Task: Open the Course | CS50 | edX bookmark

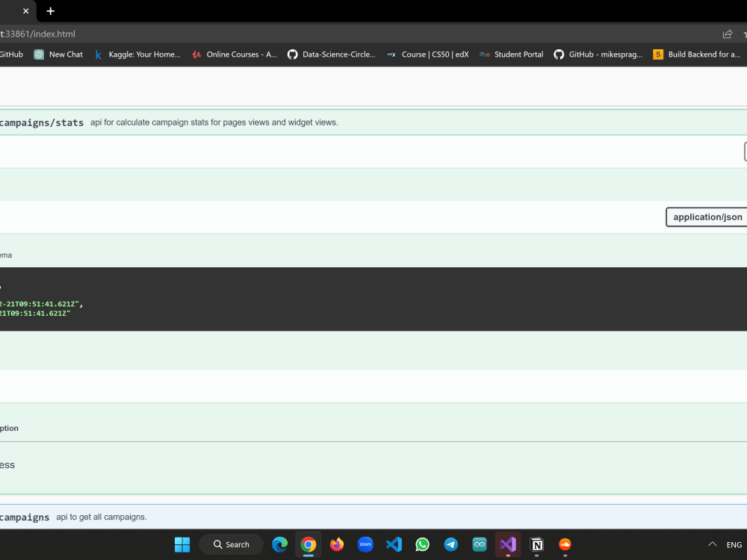Action: pos(428,54)
